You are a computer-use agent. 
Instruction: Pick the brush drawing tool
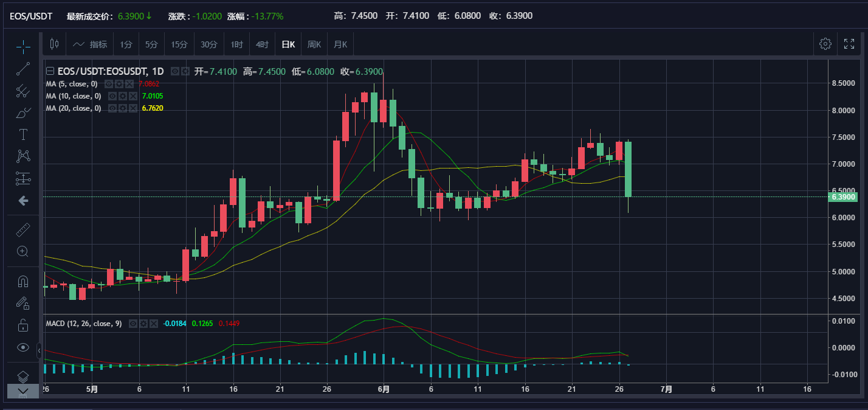tap(23, 113)
